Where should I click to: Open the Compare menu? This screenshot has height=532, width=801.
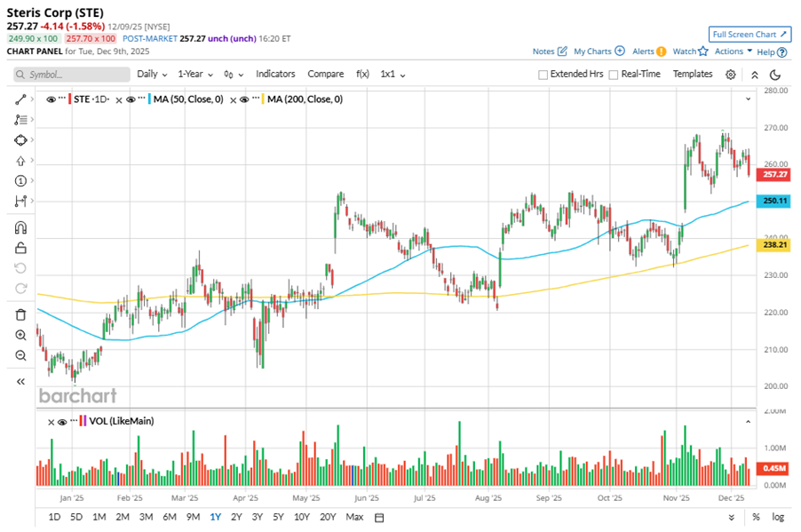click(325, 74)
